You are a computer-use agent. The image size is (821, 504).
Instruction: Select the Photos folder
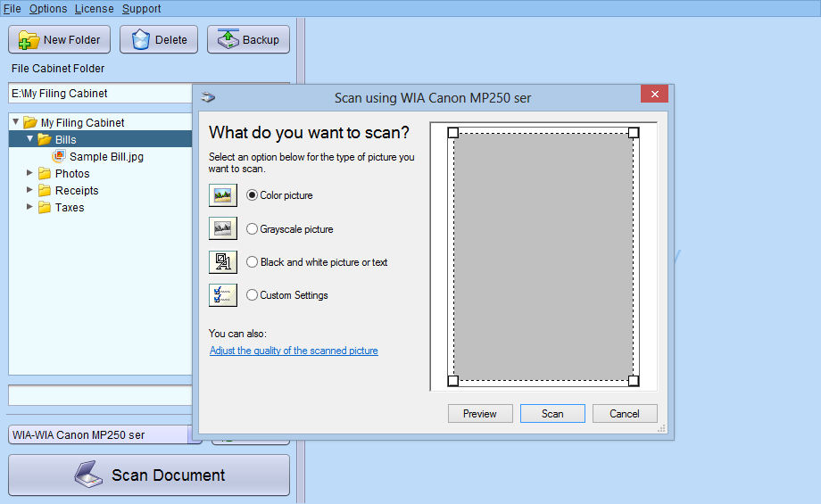tap(72, 173)
